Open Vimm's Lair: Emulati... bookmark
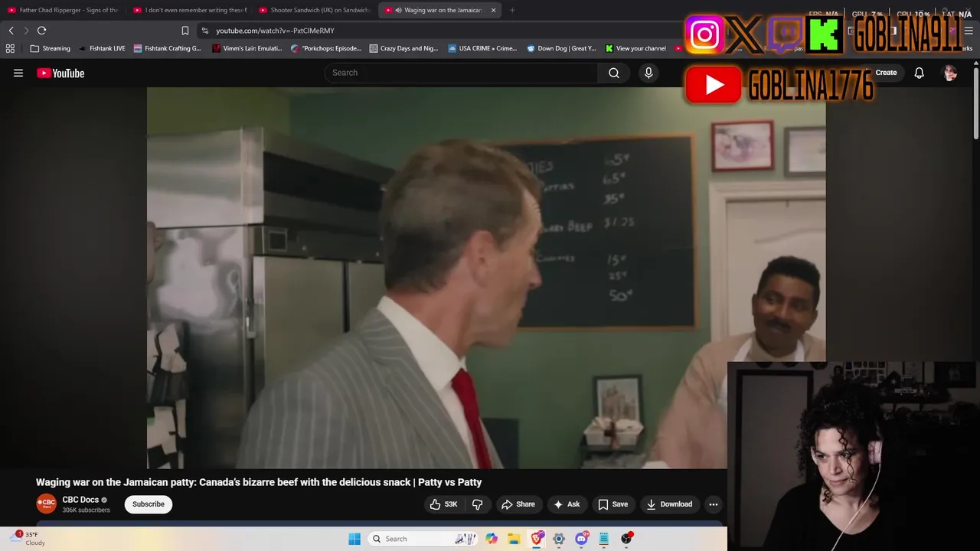980x551 pixels. click(x=248, y=48)
